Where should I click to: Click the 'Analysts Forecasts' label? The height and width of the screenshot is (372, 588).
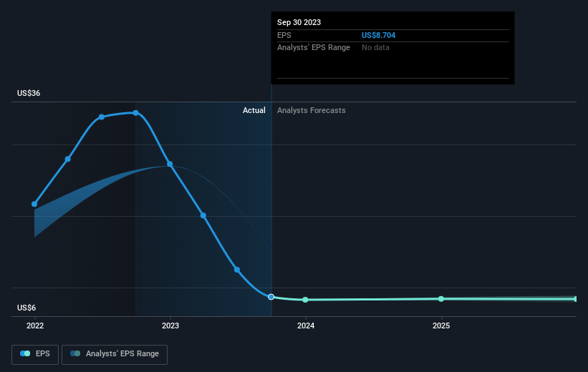[x=312, y=110]
